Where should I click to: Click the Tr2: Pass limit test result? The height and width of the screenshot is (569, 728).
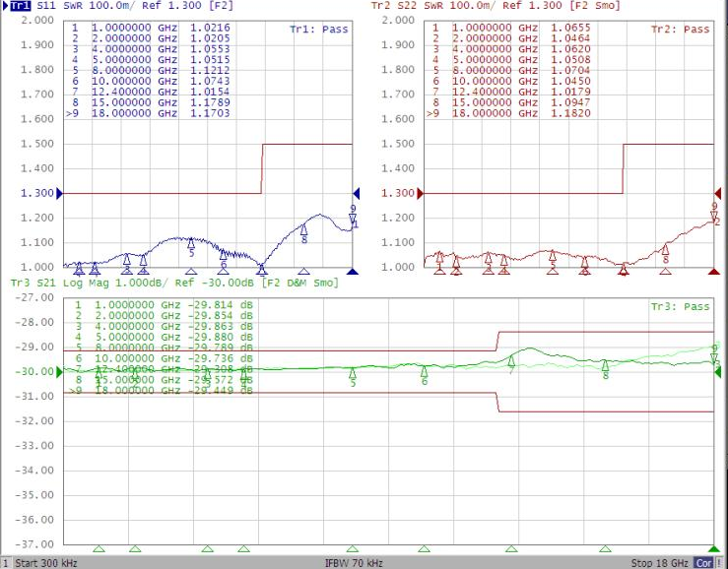pos(680,30)
